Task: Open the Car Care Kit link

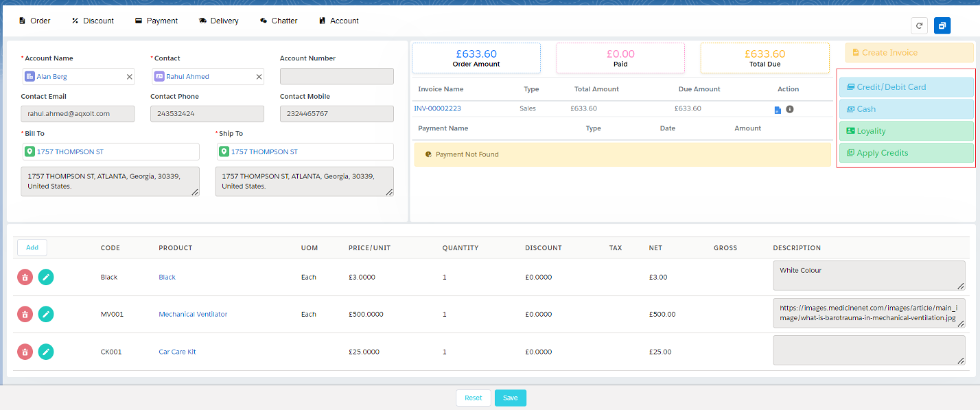Action: (177, 352)
